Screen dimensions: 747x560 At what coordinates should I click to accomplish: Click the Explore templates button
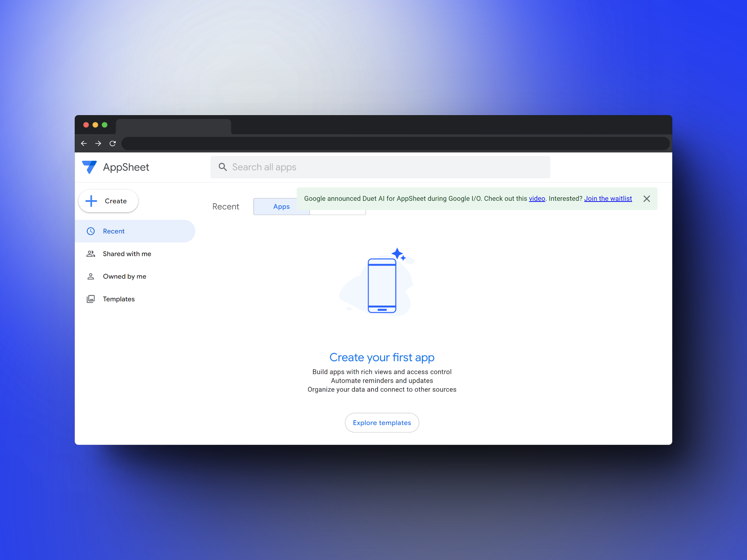tap(382, 423)
